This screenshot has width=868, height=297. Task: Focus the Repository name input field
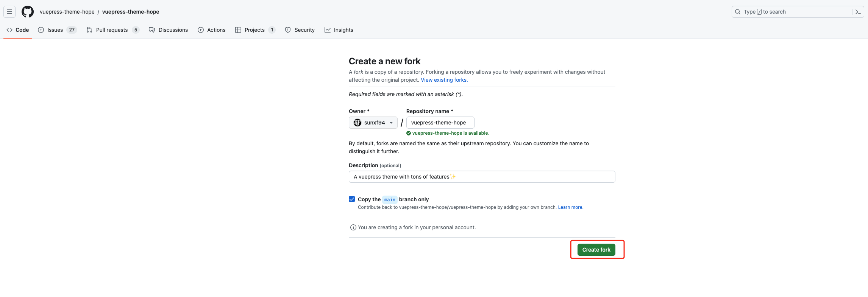(x=440, y=123)
